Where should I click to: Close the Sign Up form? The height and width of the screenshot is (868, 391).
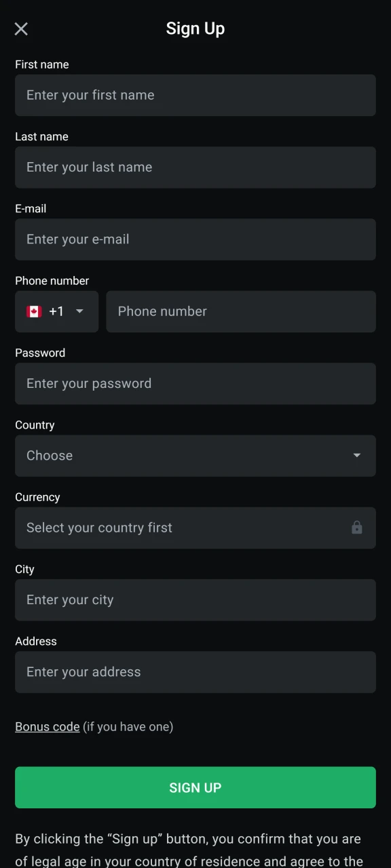(x=20, y=28)
